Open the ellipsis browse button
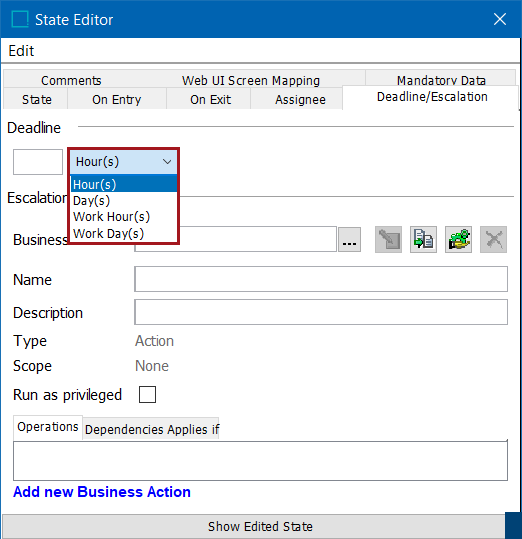The width and height of the screenshot is (522, 539). pyautogui.click(x=349, y=240)
